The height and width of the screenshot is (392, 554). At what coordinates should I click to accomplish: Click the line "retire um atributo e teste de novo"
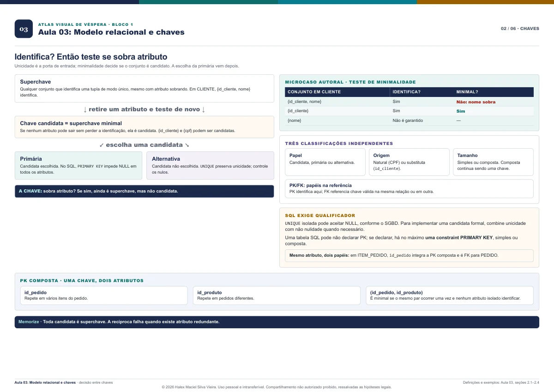[144, 109]
